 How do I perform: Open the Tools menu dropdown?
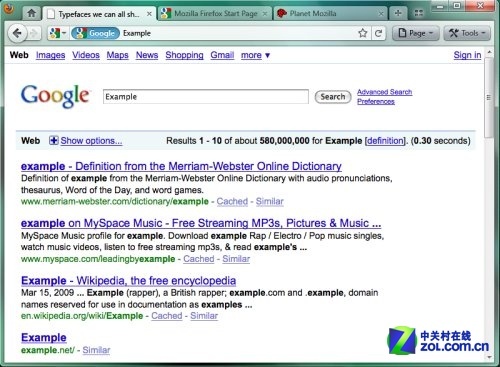468,33
